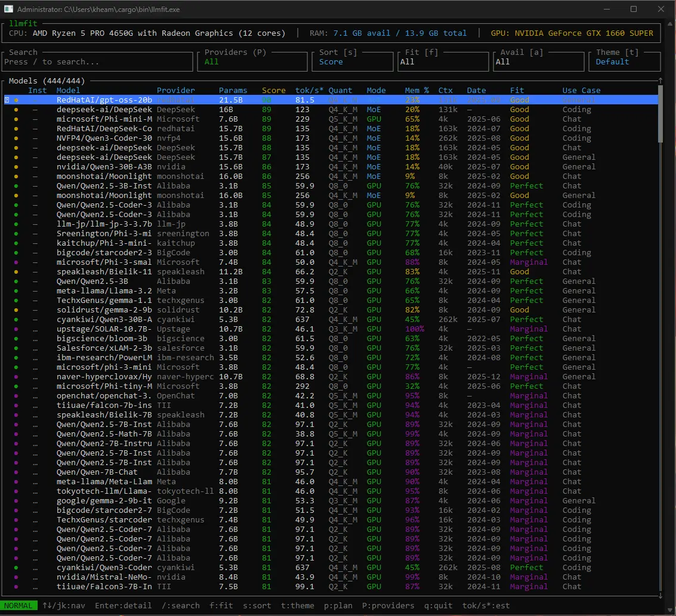Open the Fit [f] filter showing All
Image resolution: width=676 pixels, height=616 pixels.
pos(444,61)
